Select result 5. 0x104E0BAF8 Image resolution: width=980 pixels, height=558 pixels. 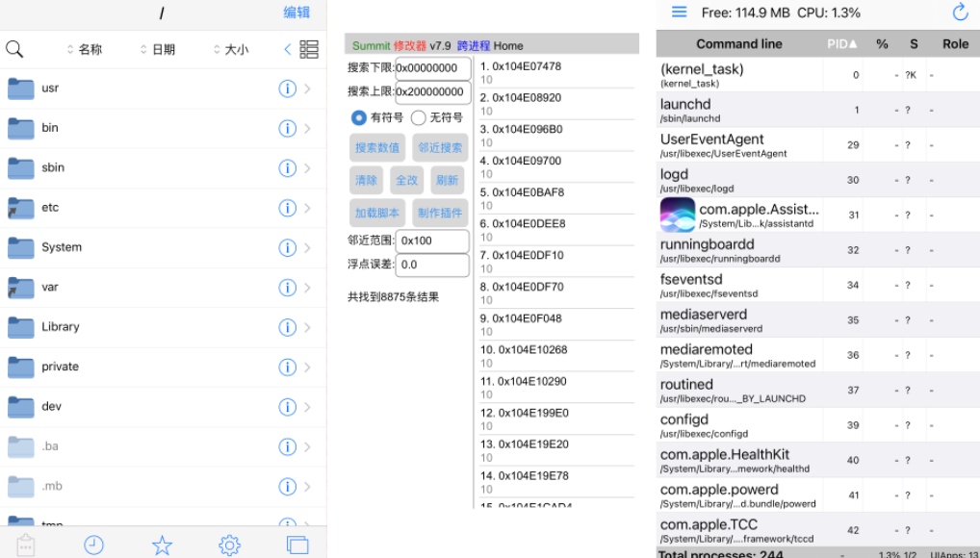(x=556, y=198)
